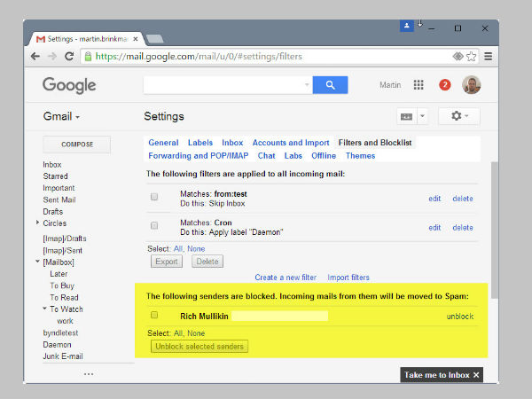Open Offline settings tab
The width and height of the screenshot is (532, 399).
324,156
